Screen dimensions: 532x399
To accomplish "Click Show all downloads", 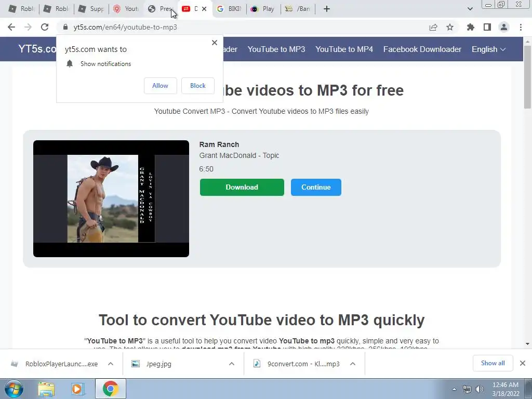I will (493, 363).
